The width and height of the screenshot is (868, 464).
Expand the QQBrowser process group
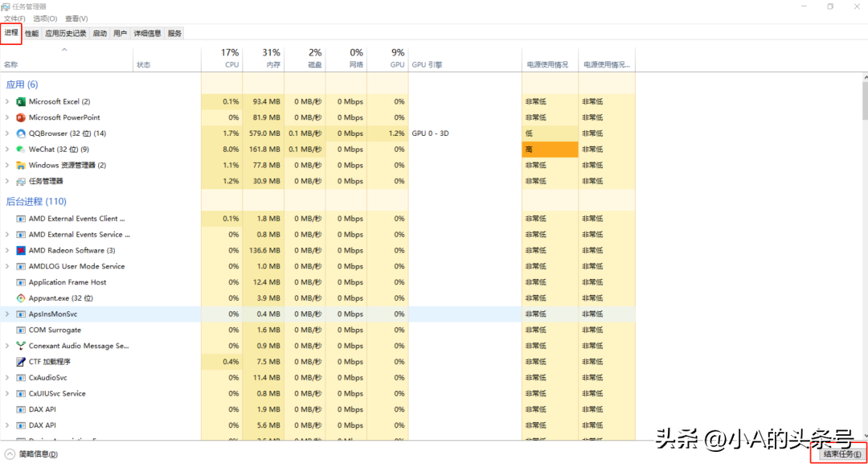[x=7, y=133]
